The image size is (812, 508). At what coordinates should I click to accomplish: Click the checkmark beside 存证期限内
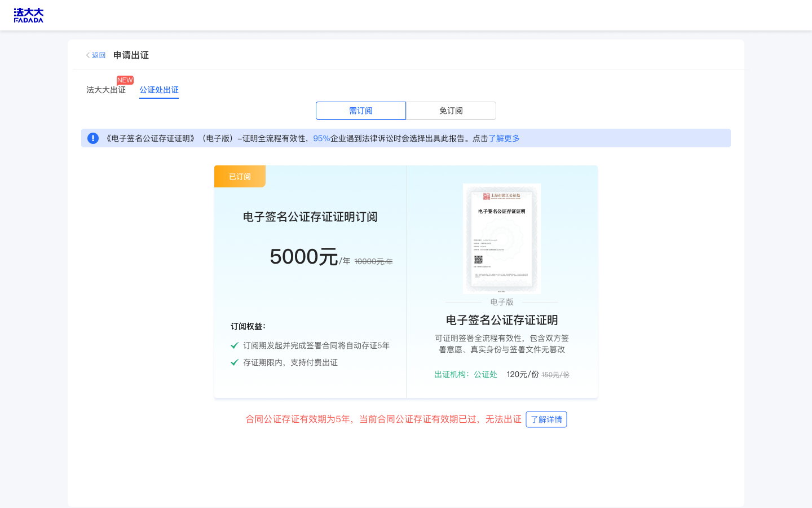(x=235, y=362)
